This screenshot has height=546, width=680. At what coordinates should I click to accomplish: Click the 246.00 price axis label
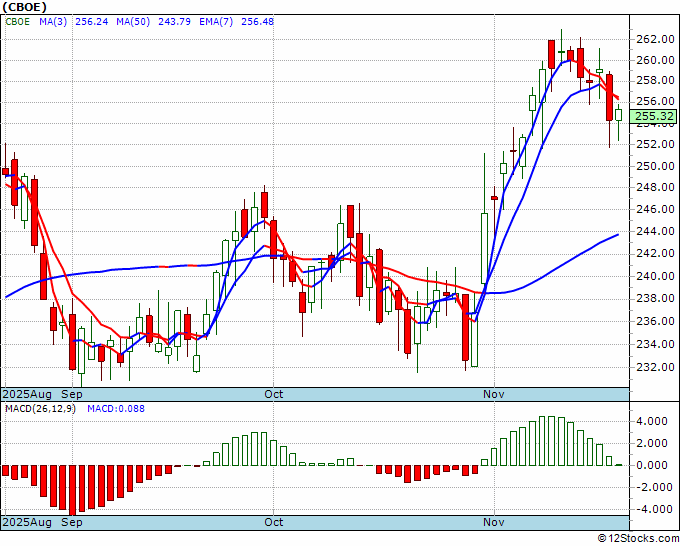(x=655, y=209)
